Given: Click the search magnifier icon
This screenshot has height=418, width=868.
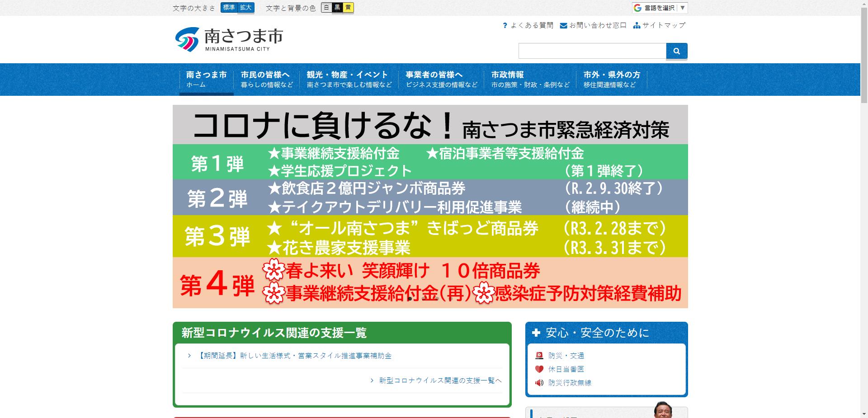Looking at the screenshot, I should (x=676, y=51).
